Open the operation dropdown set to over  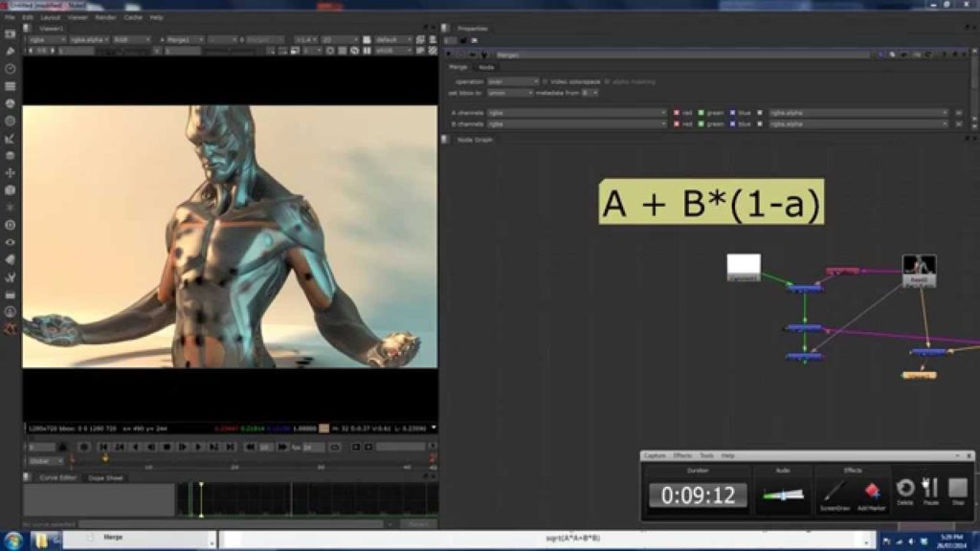coord(510,81)
